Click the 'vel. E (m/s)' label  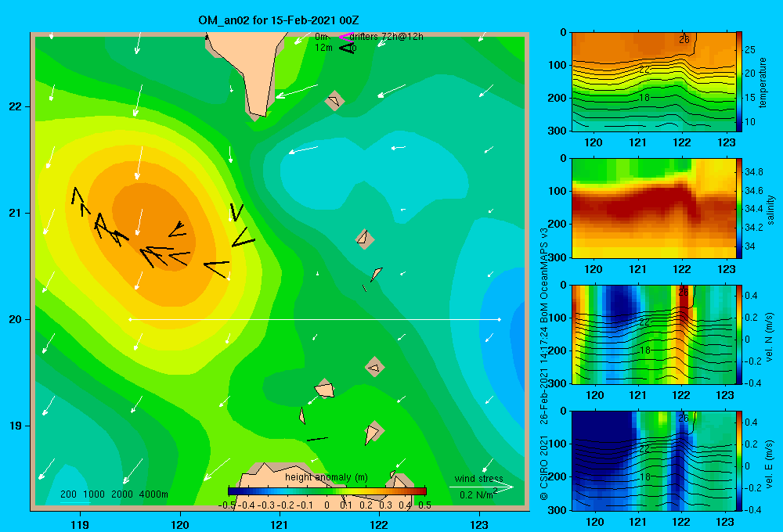pos(770,463)
